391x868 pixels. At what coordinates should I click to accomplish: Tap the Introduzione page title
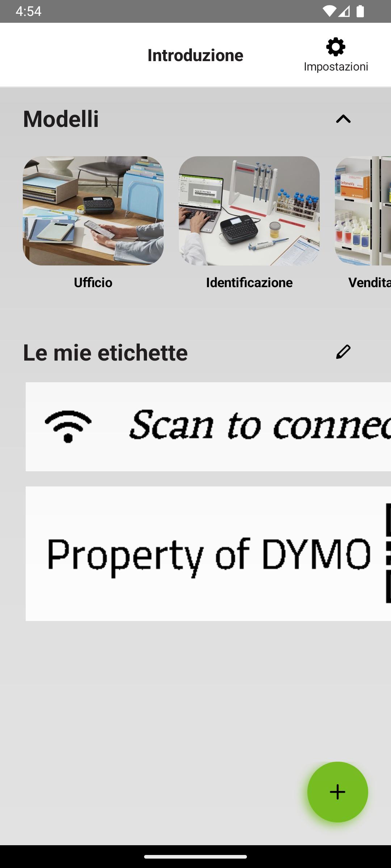pyautogui.click(x=195, y=55)
